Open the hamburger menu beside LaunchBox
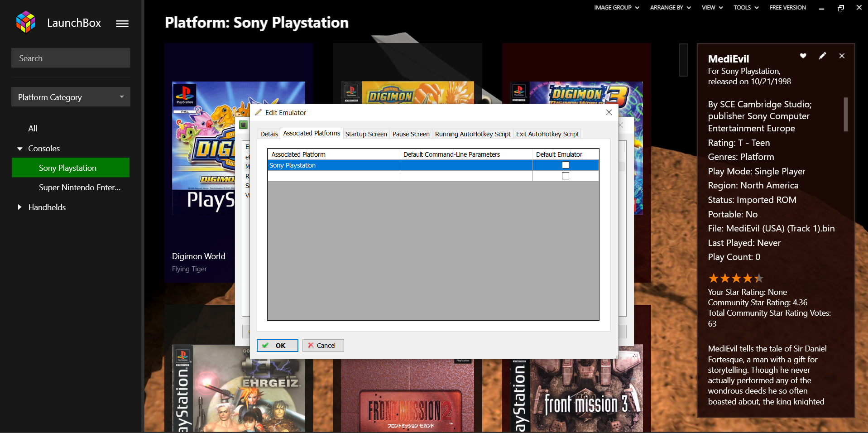Image resolution: width=868 pixels, height=433 pixels. tap(122, 24)
